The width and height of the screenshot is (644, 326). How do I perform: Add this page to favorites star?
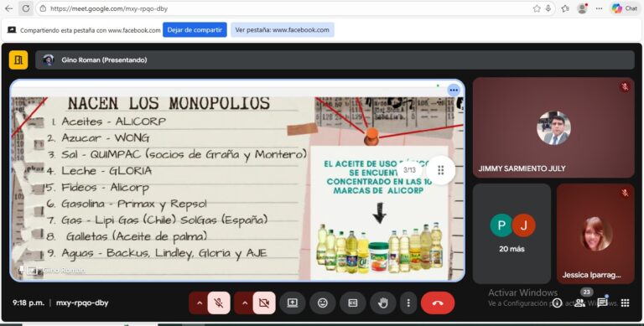click(x=537, y=8)
